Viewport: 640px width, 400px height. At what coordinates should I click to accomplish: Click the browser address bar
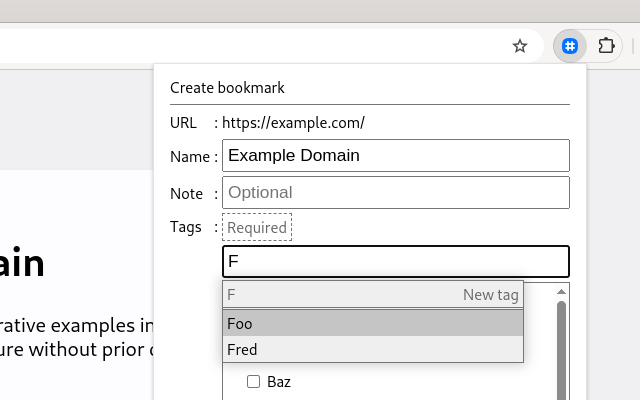click(250, 46)
